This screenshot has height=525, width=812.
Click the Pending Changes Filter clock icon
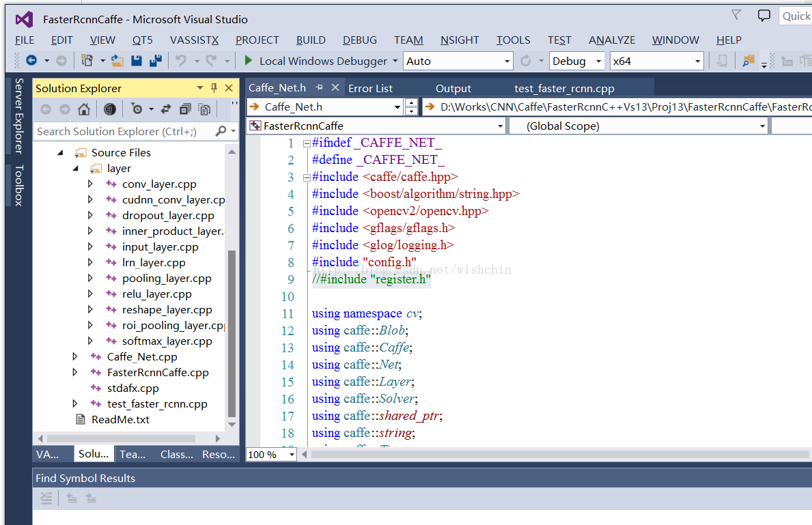[x=137, y=109]
